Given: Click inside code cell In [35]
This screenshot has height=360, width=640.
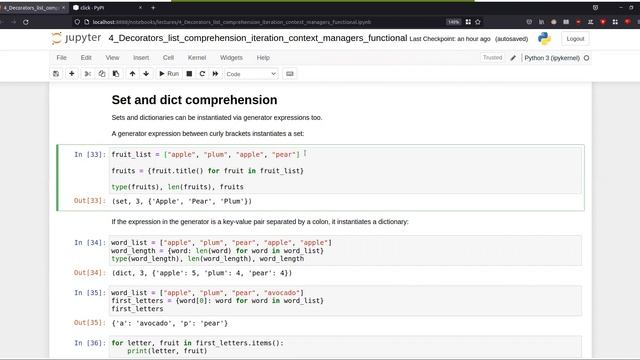Looking at the screenshot, I should coord(345,301).
